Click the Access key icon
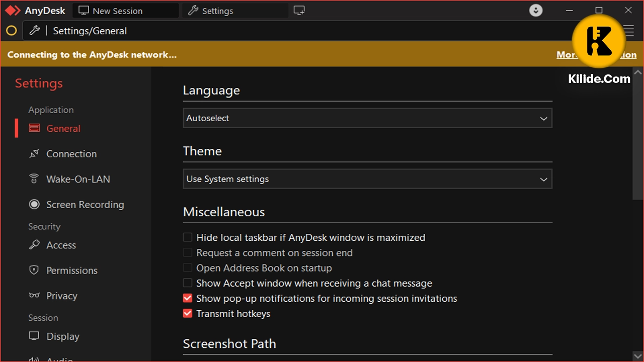 34,245
